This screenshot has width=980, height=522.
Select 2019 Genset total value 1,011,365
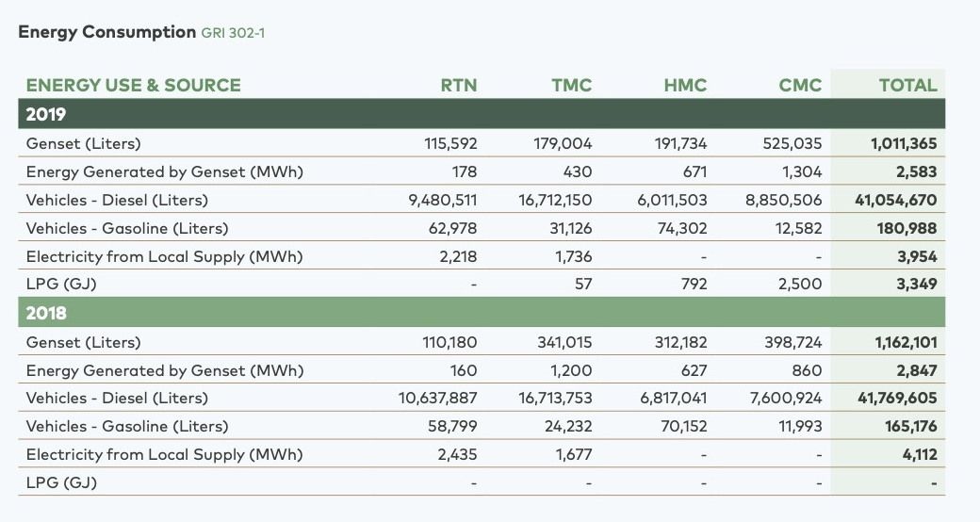click(x=904, y=144)
